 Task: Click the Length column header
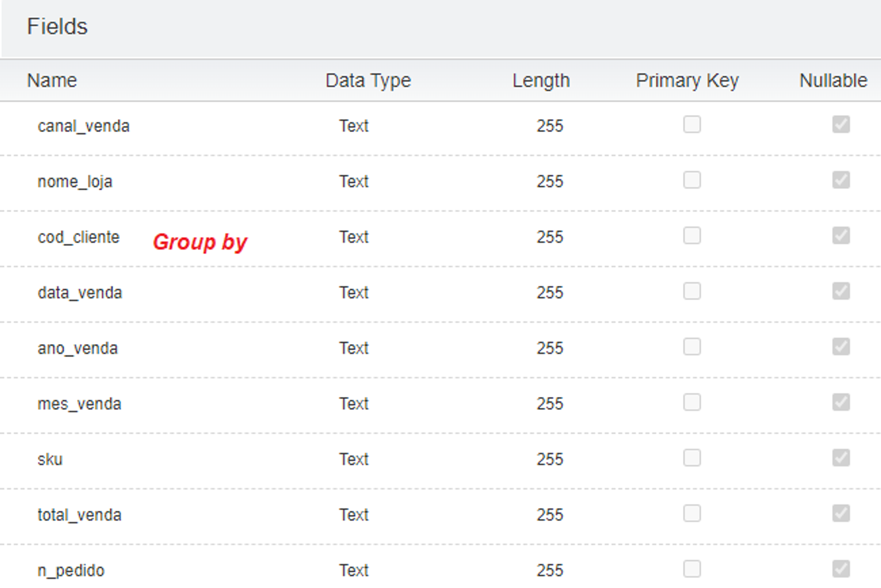(x=540, y=81)
